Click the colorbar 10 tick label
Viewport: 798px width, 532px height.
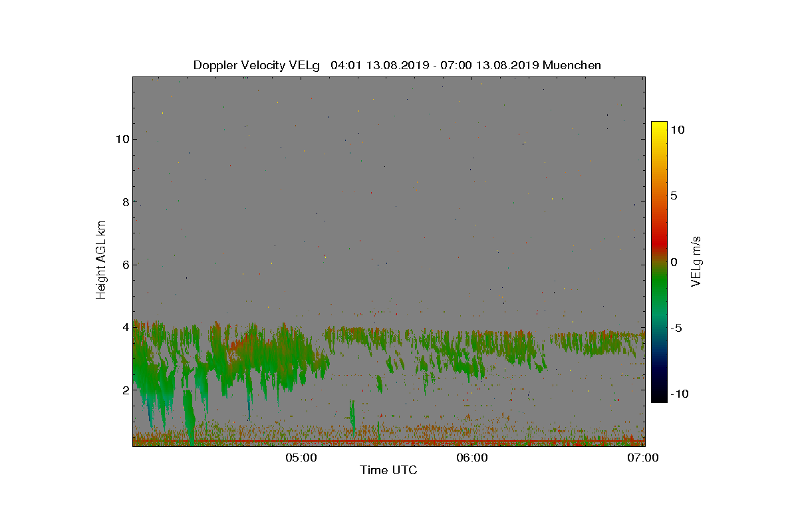[677, 130]
